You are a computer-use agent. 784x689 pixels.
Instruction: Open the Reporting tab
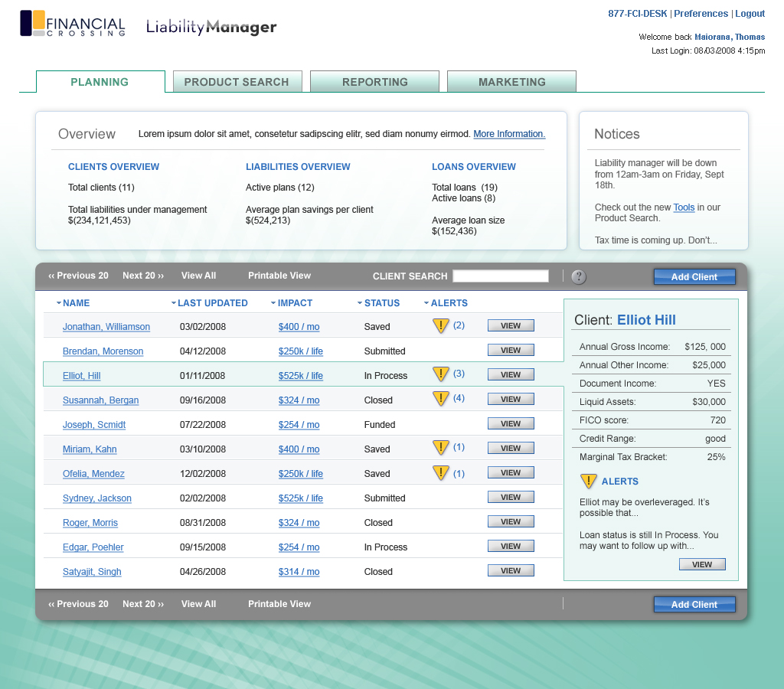click(374, 82)
